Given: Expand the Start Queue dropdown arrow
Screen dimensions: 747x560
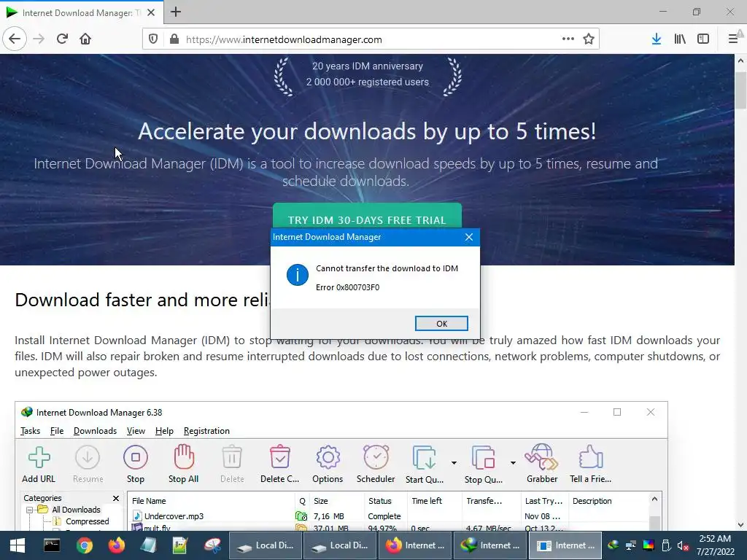Looking at the screenshot, I should [454, 463].
